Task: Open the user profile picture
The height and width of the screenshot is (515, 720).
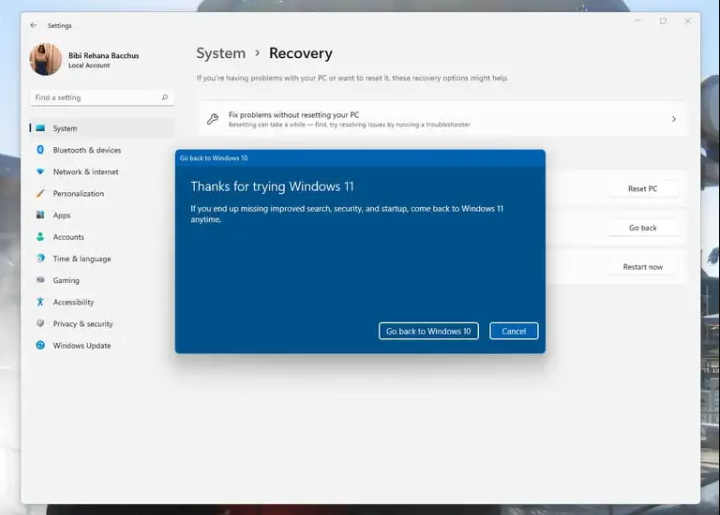Action: (45, 59)
